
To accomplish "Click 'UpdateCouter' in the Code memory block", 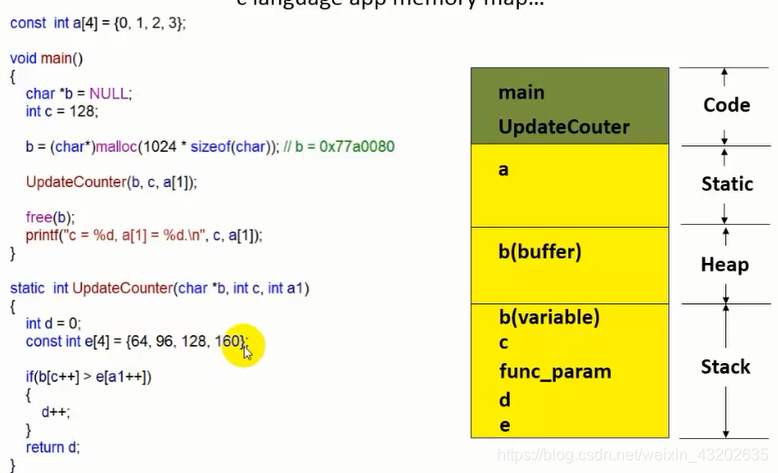I will [564, 127].
